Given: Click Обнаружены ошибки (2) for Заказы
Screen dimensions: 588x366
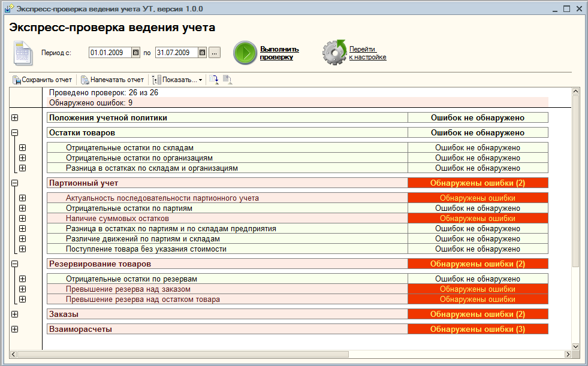Looking at the screenshot, I should click(x=478, y=314).
